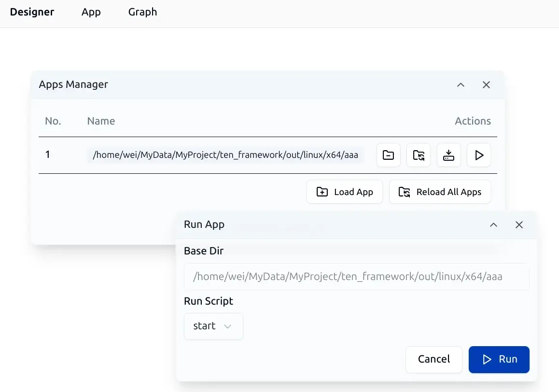Switch to the Graph tab
Screen dimensions: 559x392
[142, 12]
